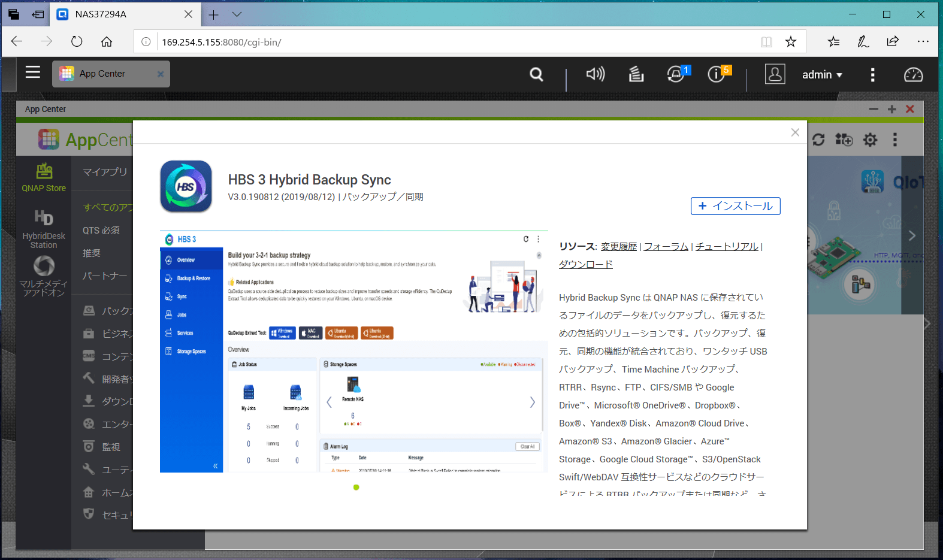Open App Center settings gear icon
Screen dimensions: 943x560
pyautogui.click(x=870, y=140)
